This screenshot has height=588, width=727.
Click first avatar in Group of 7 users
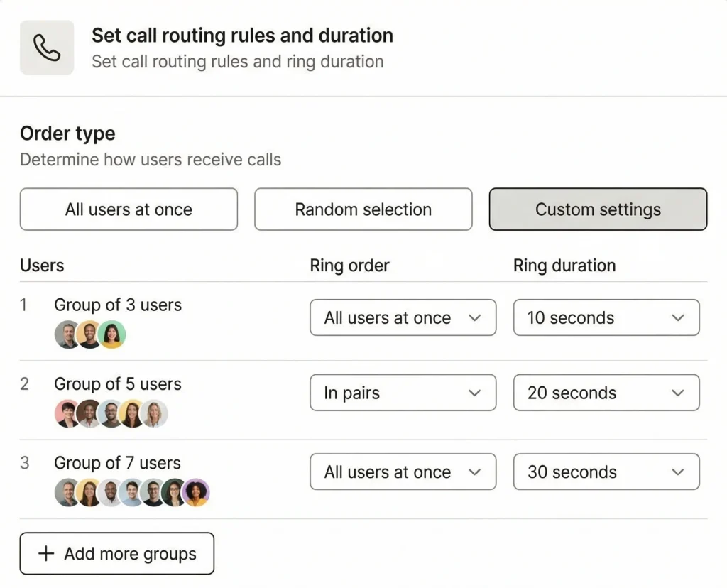coord(67,493)
